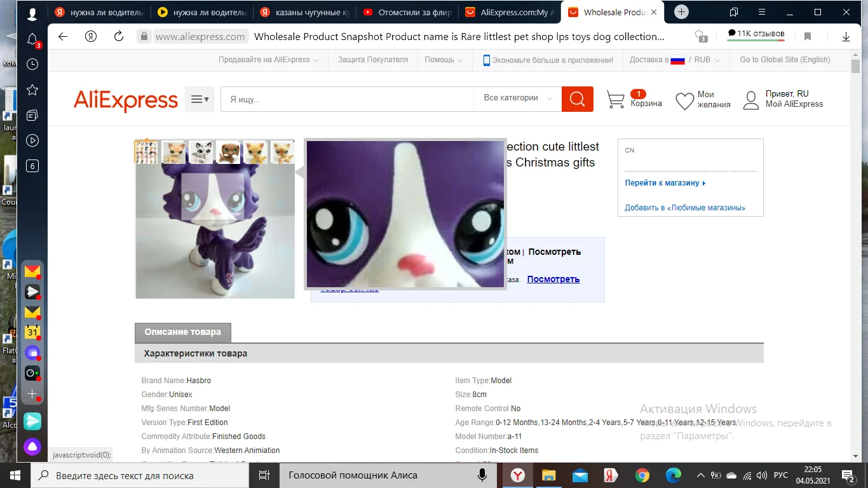The width and height of the screenshot is (868, 488).
Task: Open the Защита Покупателя link
Action: pyautogui.click(x=373, y=60)
